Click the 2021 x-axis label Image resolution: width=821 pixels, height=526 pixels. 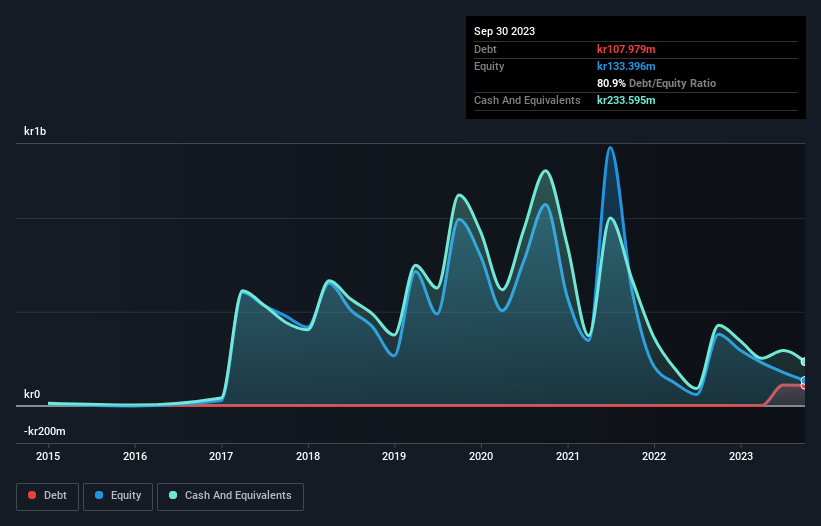[x=568, y=456]
